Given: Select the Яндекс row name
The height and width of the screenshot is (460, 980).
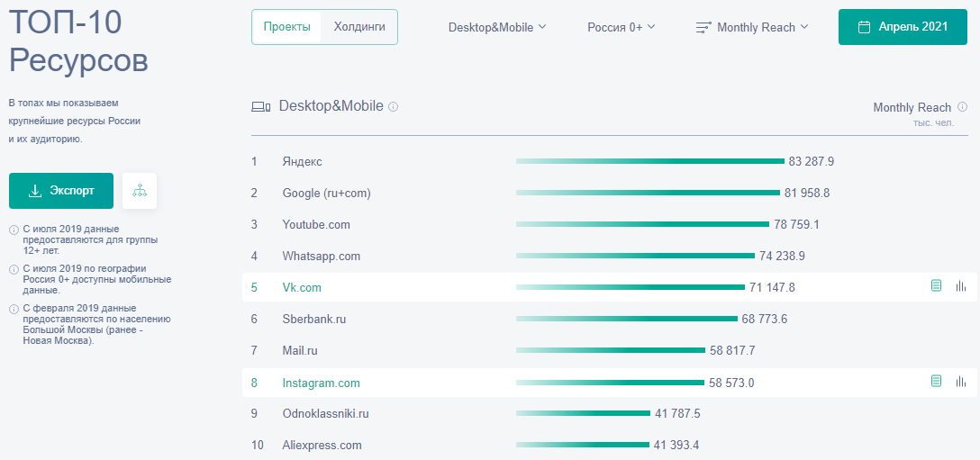Looking at the screenshot, I should coord(303,162).
